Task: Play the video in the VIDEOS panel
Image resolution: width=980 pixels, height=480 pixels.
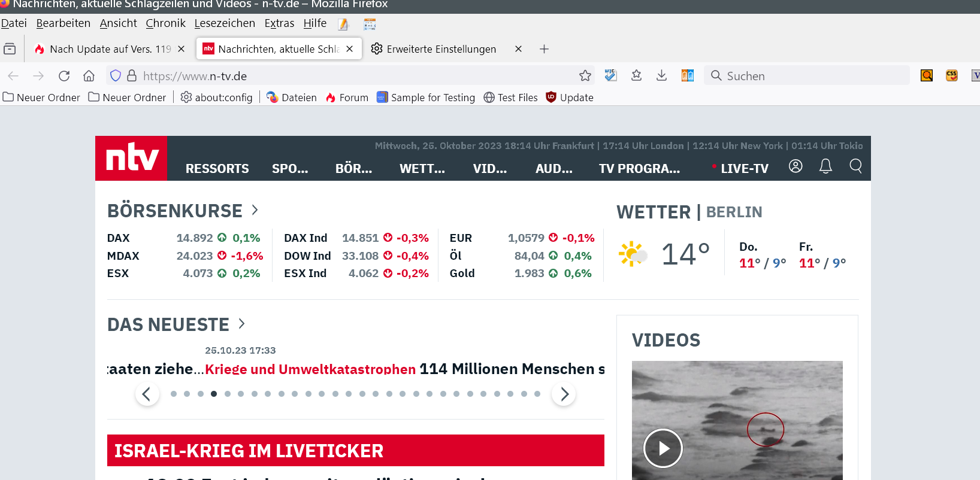Action: 663,448
